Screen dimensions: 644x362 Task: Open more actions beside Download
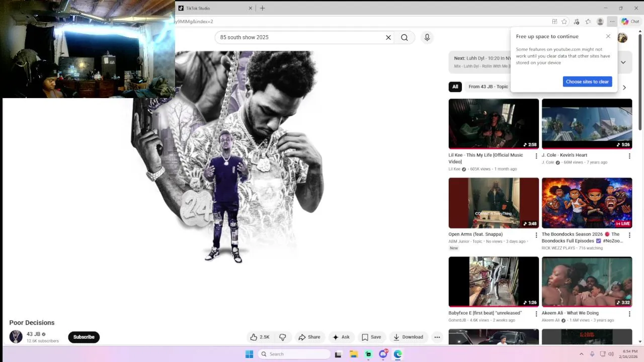pos(437,337)
